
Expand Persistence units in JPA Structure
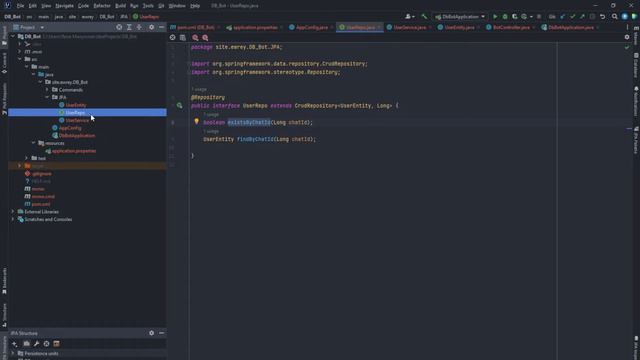pyautogui.click(x=13, y=353)
